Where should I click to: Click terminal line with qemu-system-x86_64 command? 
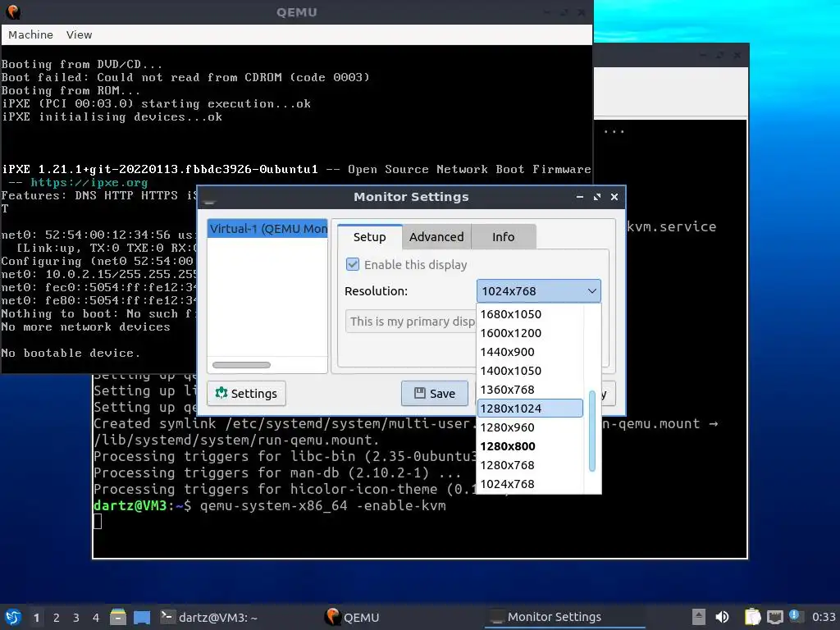point(269,505)
